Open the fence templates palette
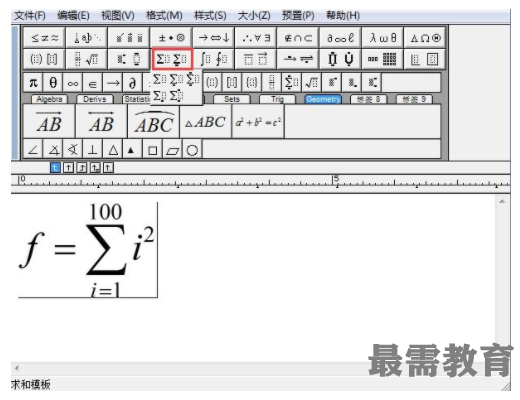This screenshot has width=520, height=400. pos(45,59)
